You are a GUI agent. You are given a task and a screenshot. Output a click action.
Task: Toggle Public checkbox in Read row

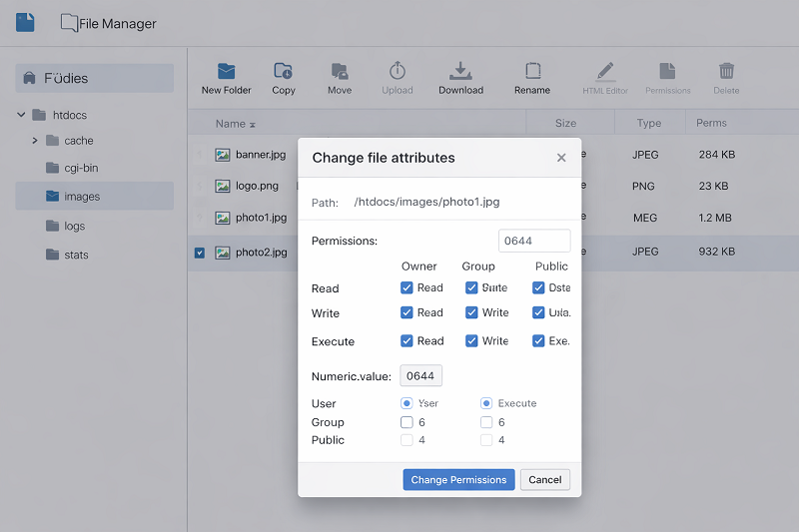538,287
